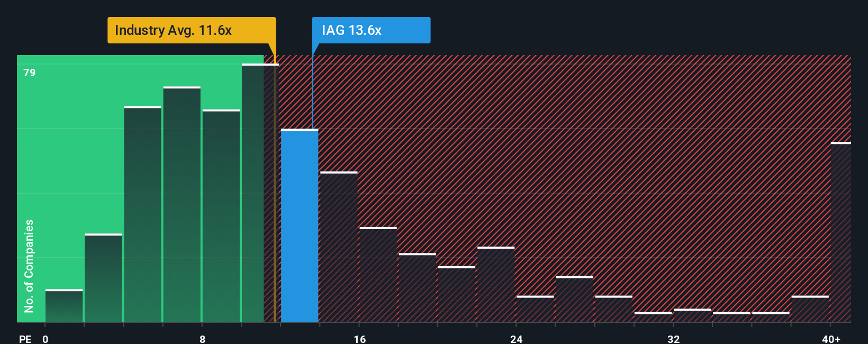This screenshot has height=344, width=868.
Task: Click the '79' y-axis value
Action: tap(30, 73)
